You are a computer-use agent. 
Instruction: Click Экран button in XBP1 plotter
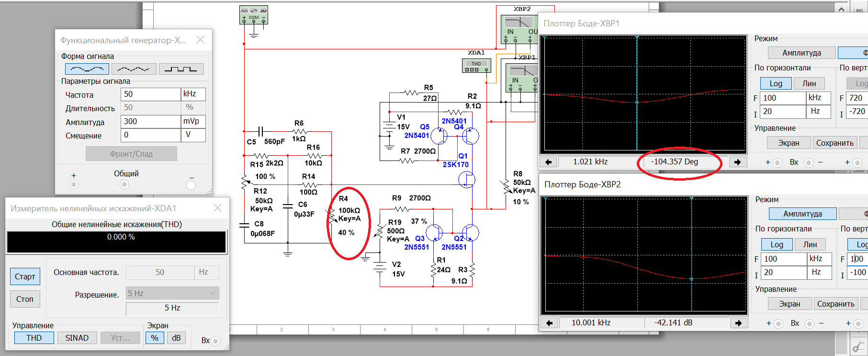[x=789, y=143]
